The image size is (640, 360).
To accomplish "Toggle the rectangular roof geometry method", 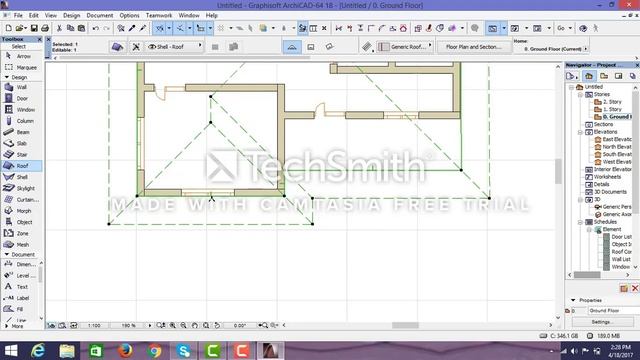I will tap(311, 47).
